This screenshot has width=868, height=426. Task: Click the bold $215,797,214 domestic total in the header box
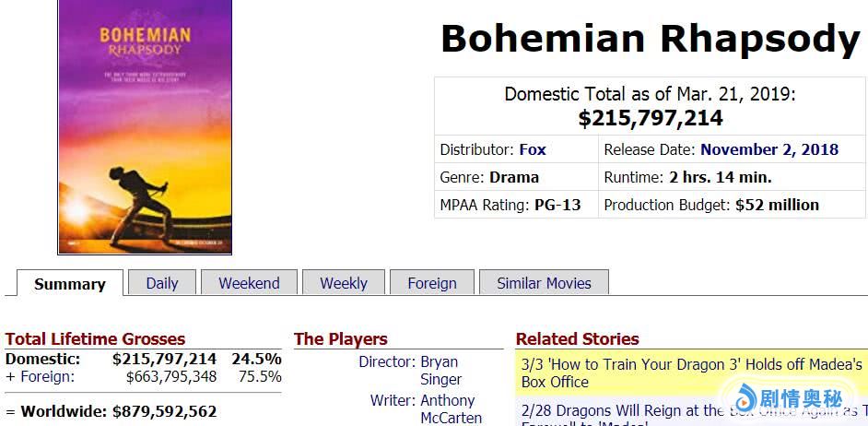pos(651,118)
